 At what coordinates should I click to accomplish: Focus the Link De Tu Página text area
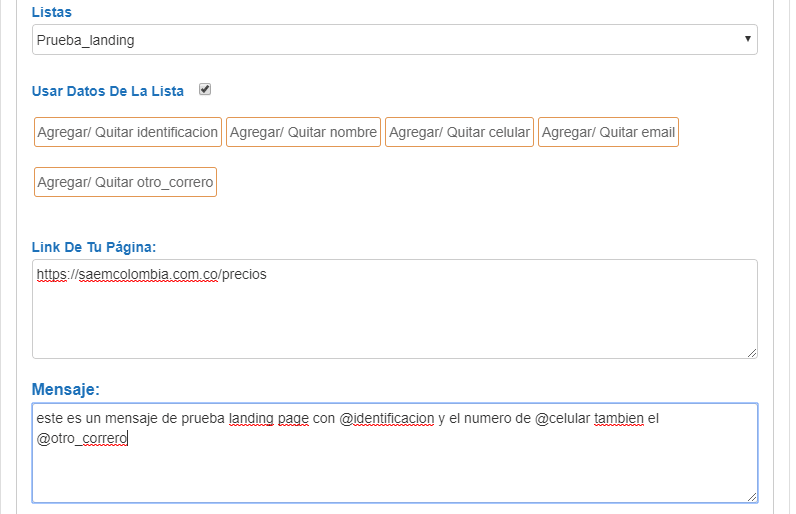pos(394,309)
